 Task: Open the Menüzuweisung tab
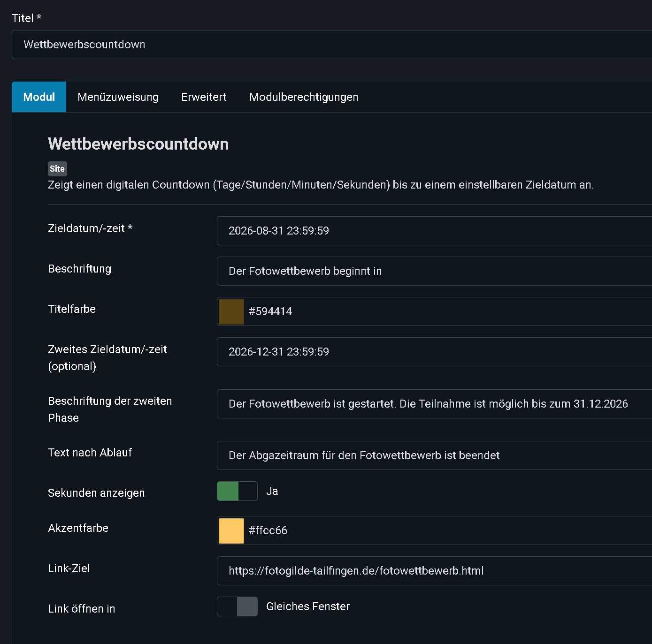click(x=118, y=97)
